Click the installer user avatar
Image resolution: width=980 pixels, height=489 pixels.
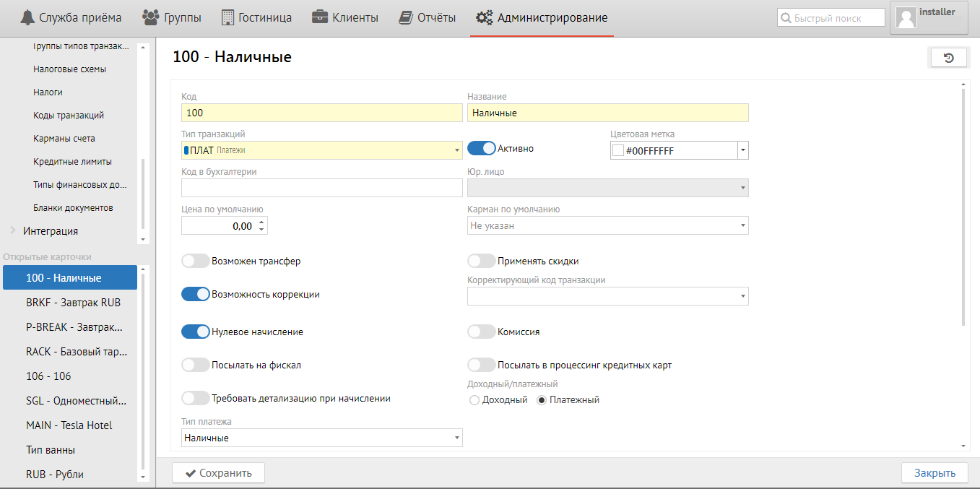click(x=906, y=18)
